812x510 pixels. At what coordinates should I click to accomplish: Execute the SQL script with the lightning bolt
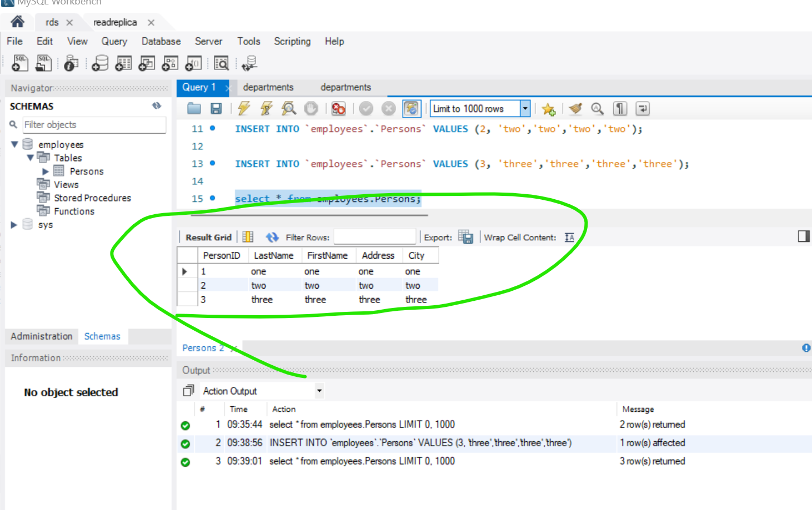point(243,108)
